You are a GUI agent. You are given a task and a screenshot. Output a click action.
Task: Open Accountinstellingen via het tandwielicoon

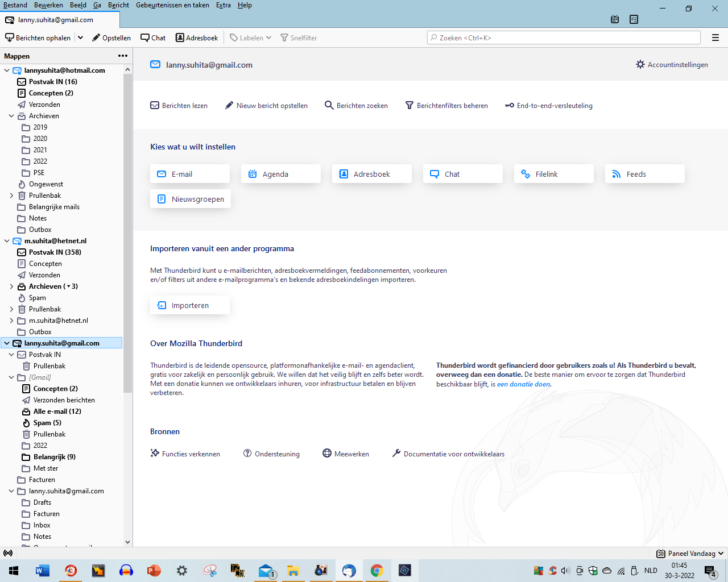click(672, 64)
